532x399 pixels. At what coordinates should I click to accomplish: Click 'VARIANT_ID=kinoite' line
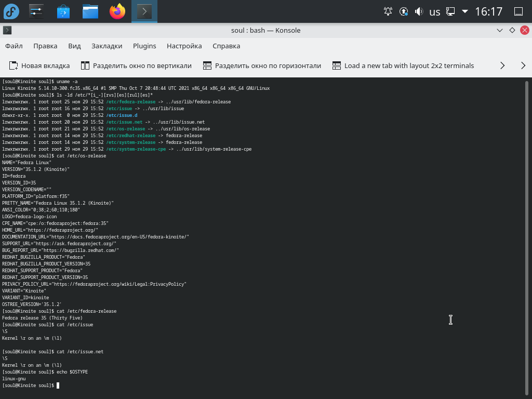tap(25, 298)
